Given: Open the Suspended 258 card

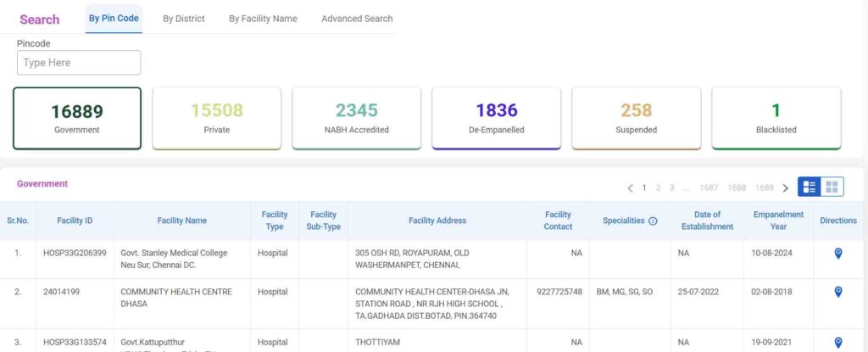Looking at the screenshot, I should [x=636, y=118].
